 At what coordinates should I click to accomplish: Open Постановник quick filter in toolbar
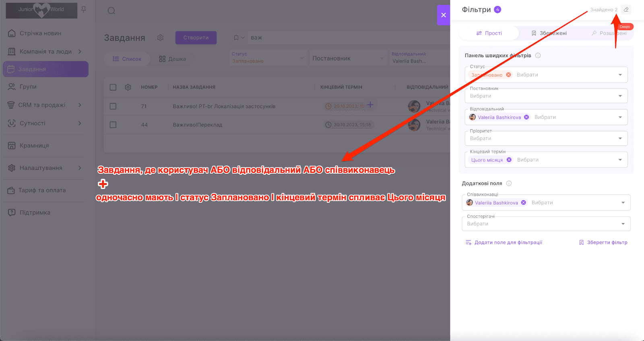point(348,58)
